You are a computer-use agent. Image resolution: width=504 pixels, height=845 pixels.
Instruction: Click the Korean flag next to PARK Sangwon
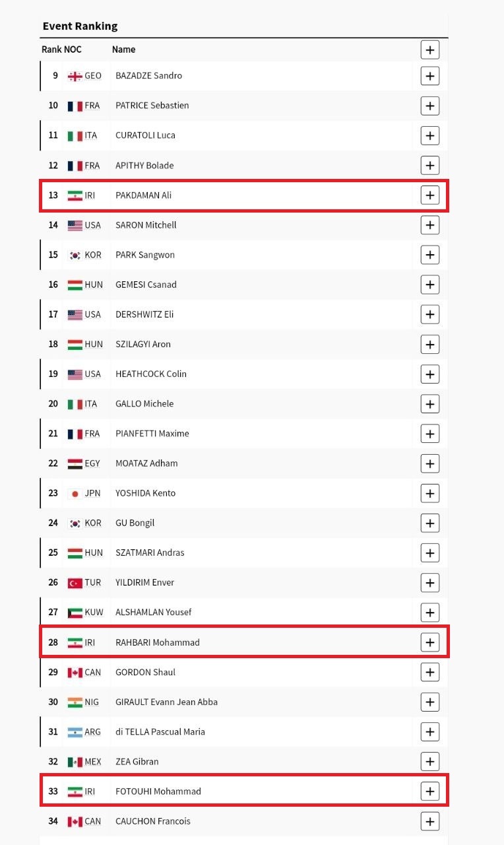(x=75, y=255)
